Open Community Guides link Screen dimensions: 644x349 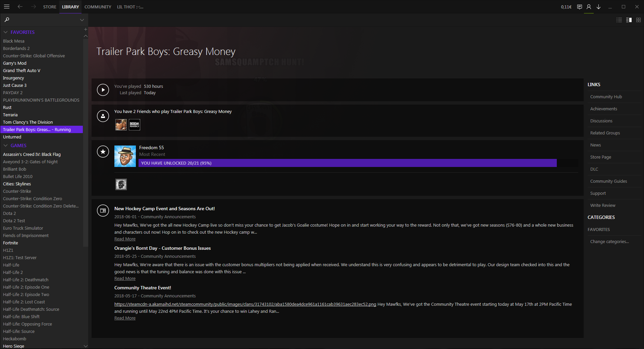(x=609, y=181)
